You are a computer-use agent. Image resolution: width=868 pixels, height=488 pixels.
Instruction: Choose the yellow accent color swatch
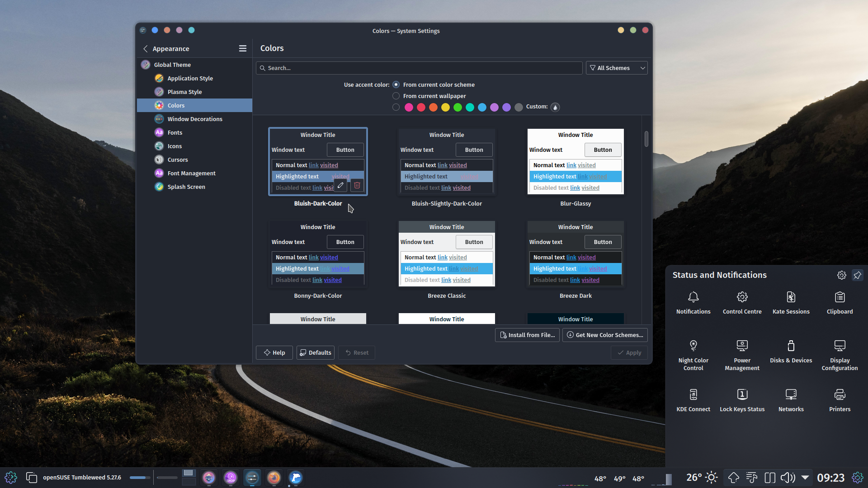445,107
